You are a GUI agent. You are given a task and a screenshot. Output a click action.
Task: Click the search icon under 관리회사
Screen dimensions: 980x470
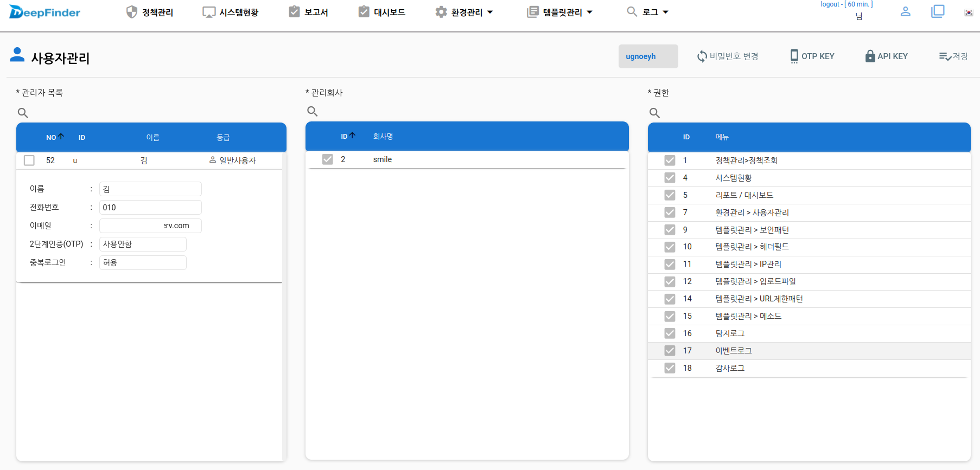point(312,111)
